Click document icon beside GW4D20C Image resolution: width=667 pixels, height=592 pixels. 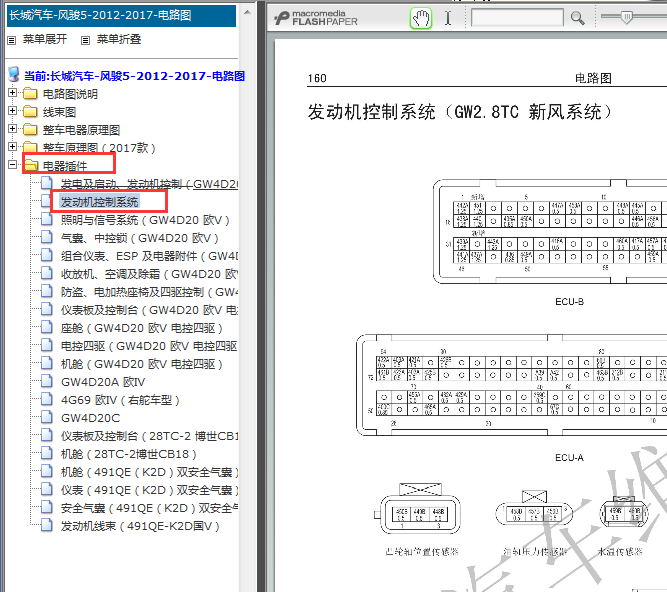point(46,417)
